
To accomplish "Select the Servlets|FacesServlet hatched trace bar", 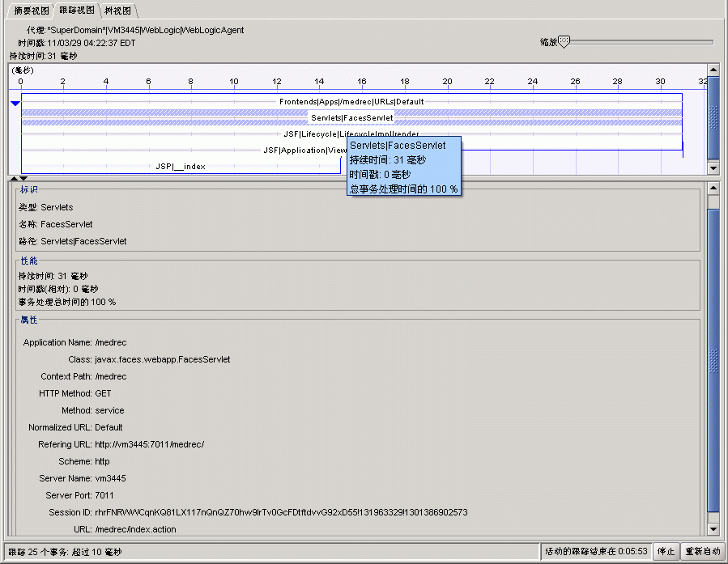I will (x=351, y=118).
